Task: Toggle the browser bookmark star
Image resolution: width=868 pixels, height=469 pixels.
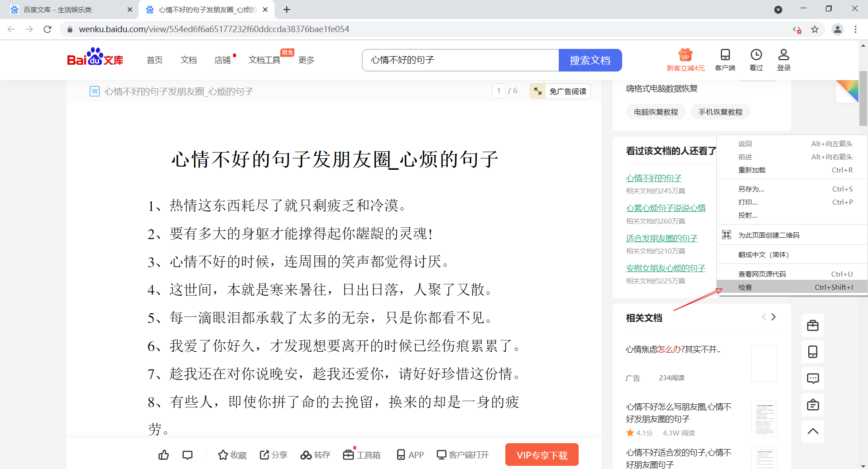Action: coord(815,29)
